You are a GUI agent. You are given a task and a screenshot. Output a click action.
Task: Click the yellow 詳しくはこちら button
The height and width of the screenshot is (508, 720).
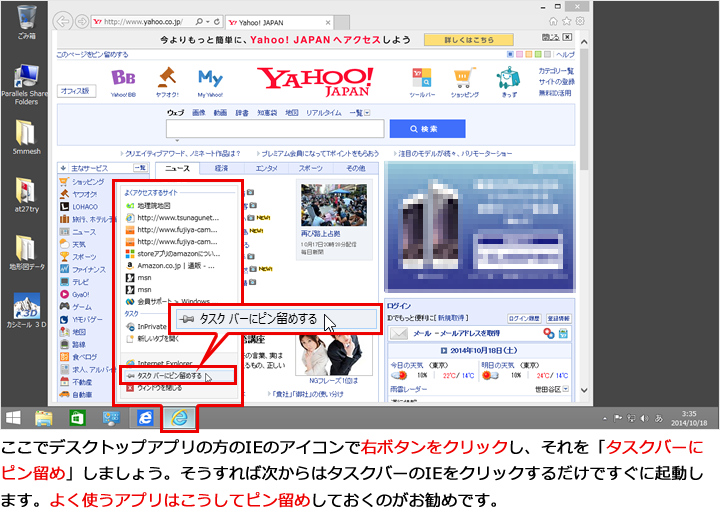click(x=468, y=40)
